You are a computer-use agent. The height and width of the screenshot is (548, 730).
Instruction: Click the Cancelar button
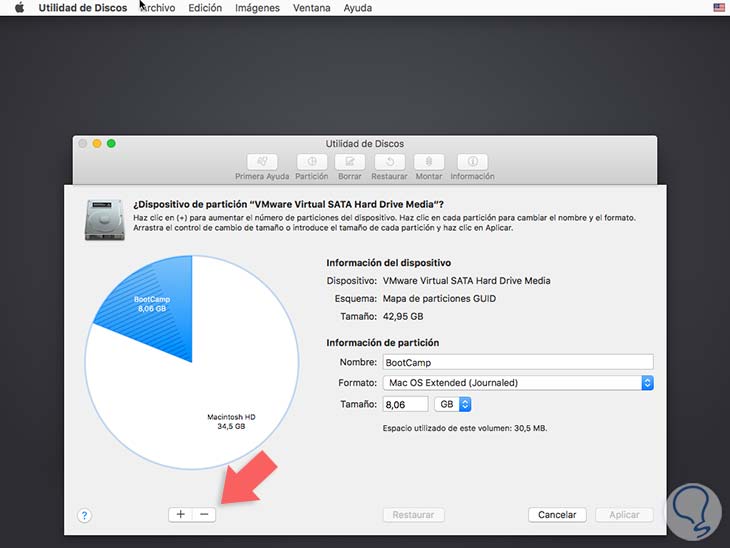pos(557,515)
